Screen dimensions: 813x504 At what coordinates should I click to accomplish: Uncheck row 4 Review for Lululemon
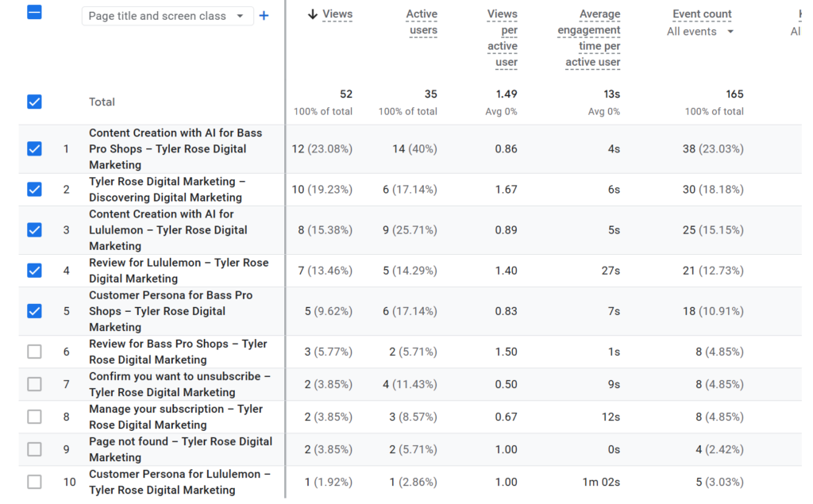click(x=34, y=270)
